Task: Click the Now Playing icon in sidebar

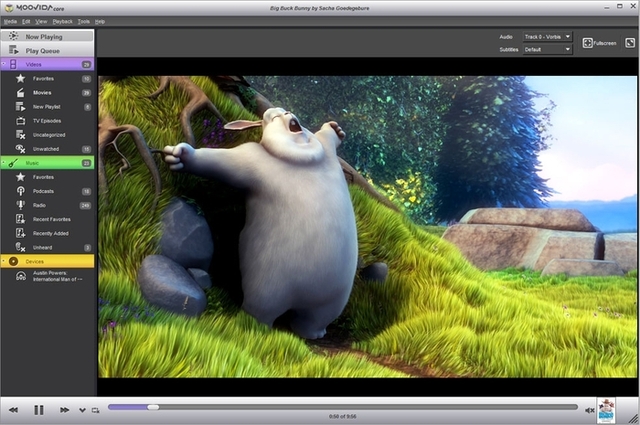Action: coord(13,36)
